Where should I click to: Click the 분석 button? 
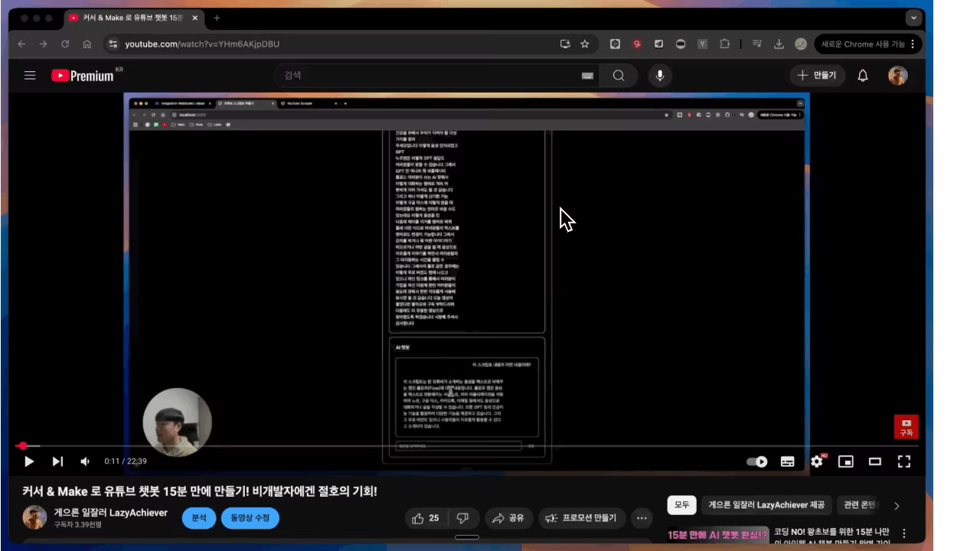click(x=199, y=518)
